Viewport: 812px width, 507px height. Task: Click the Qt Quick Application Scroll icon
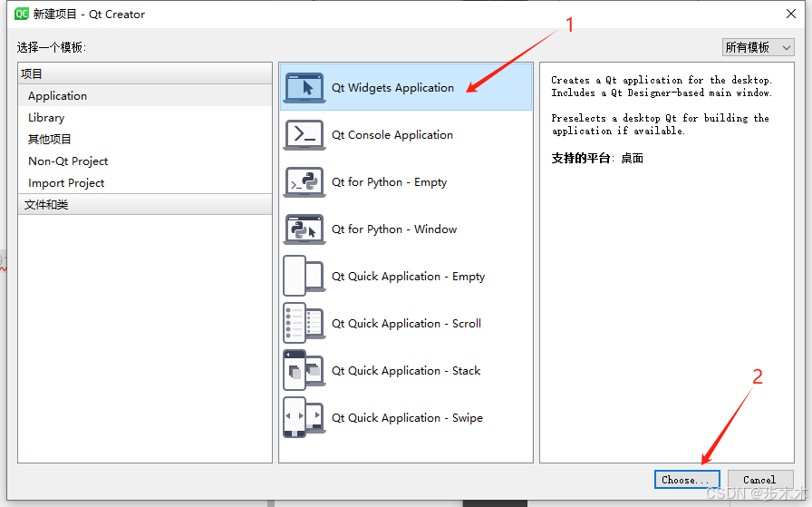(304, 323)
